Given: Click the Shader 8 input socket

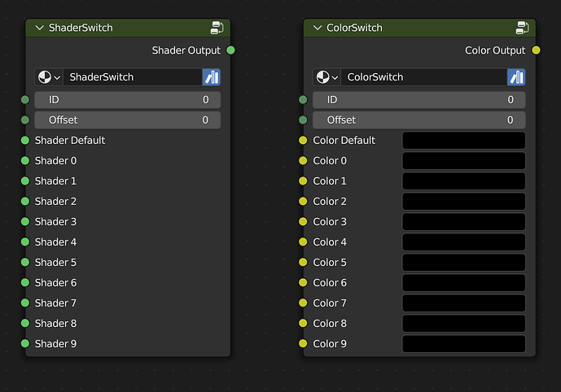Looking at the screenshot, I should pos(25,324).
